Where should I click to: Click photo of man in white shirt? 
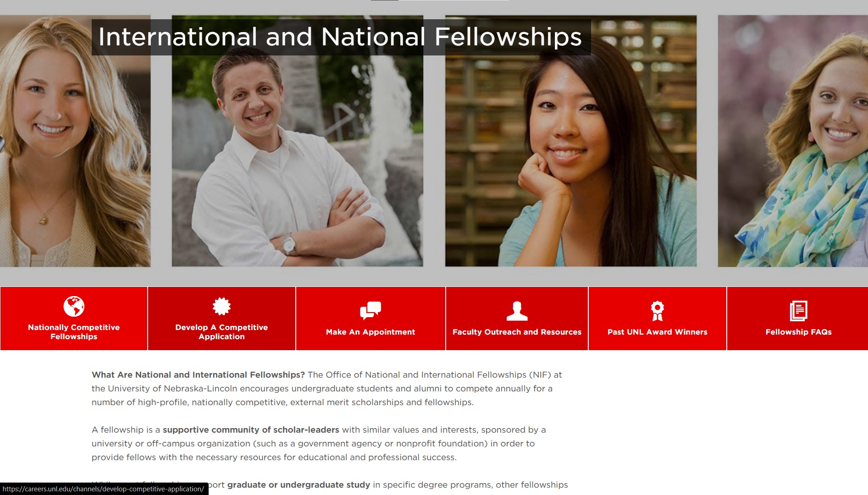(297, 165)
